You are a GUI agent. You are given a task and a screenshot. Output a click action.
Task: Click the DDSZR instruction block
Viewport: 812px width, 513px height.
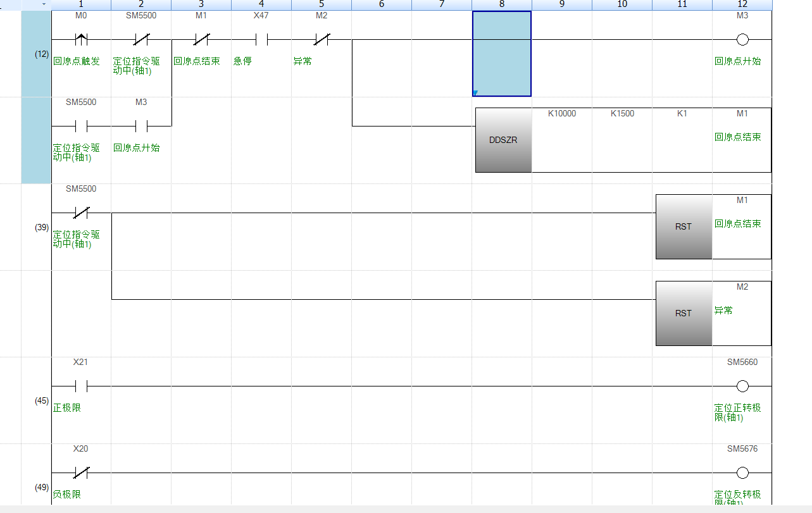[503, 140]
